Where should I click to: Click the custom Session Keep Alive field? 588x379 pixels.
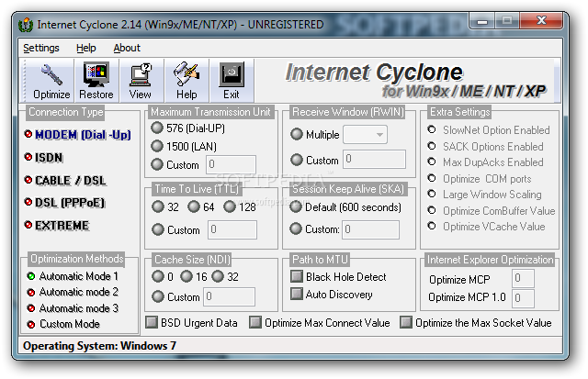(371, 229)
